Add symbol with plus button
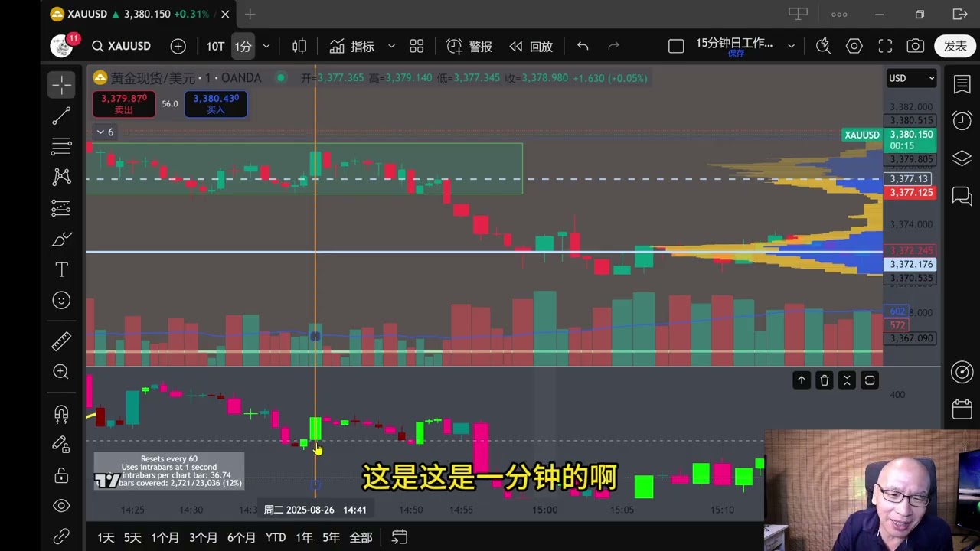 pyautogui.click(x=178, y=46)
